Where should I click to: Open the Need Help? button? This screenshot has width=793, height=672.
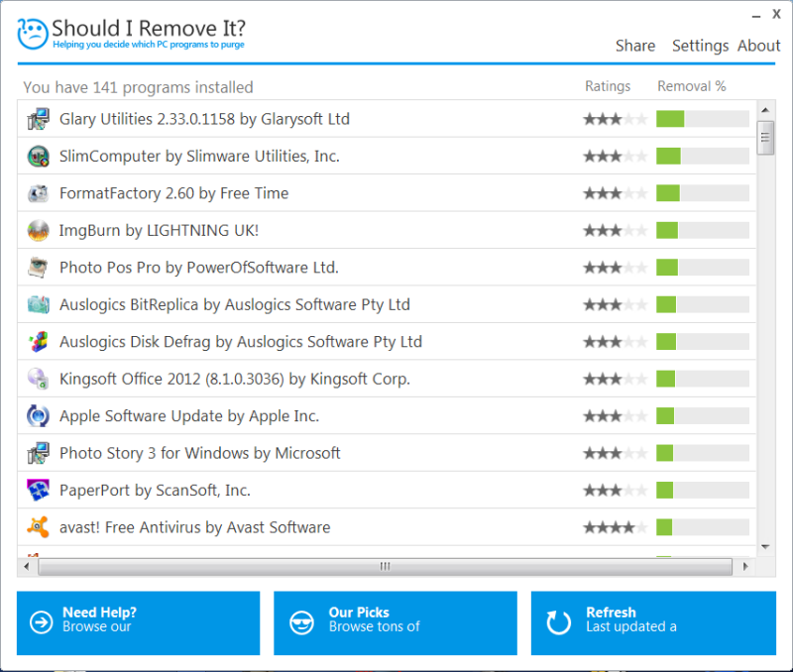point(138,623)
